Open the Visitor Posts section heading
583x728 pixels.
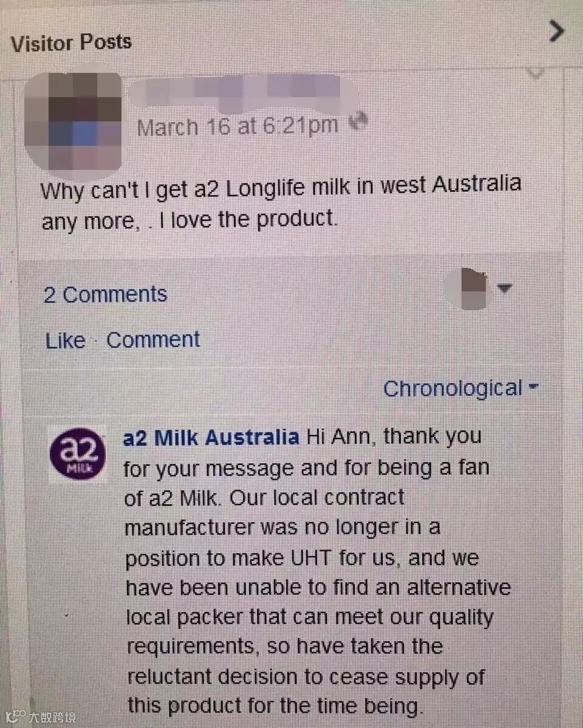pos(71,43)
